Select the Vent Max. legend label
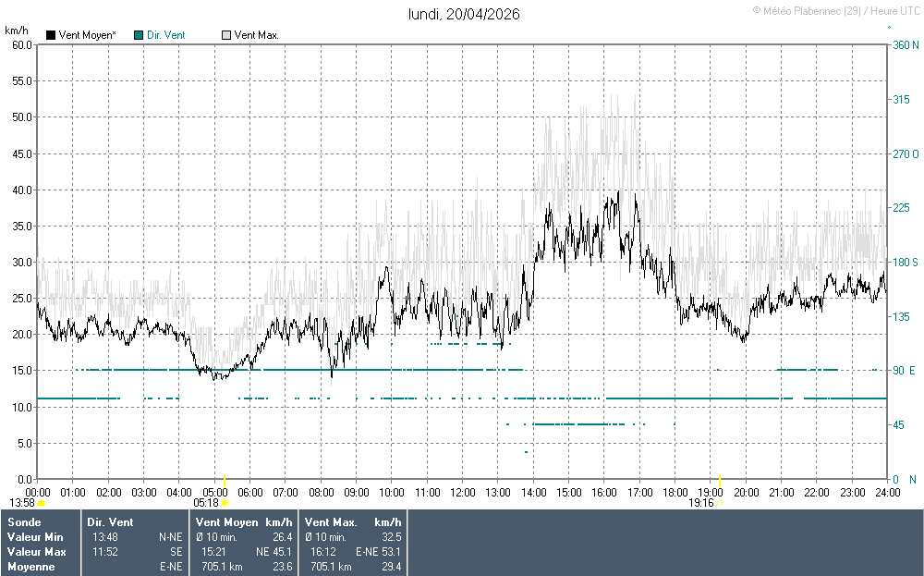The image size is (924, 576). [x=256, y=35]
